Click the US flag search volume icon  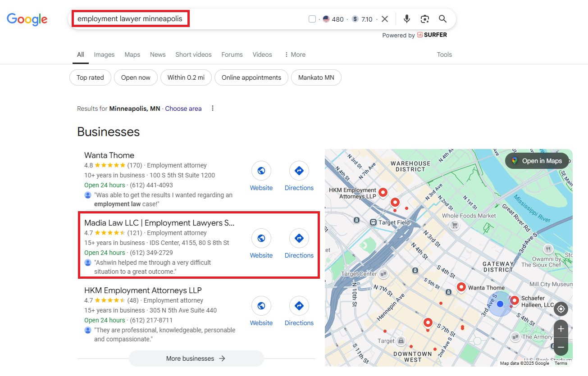pyautogui.click(x=326, y=19)
